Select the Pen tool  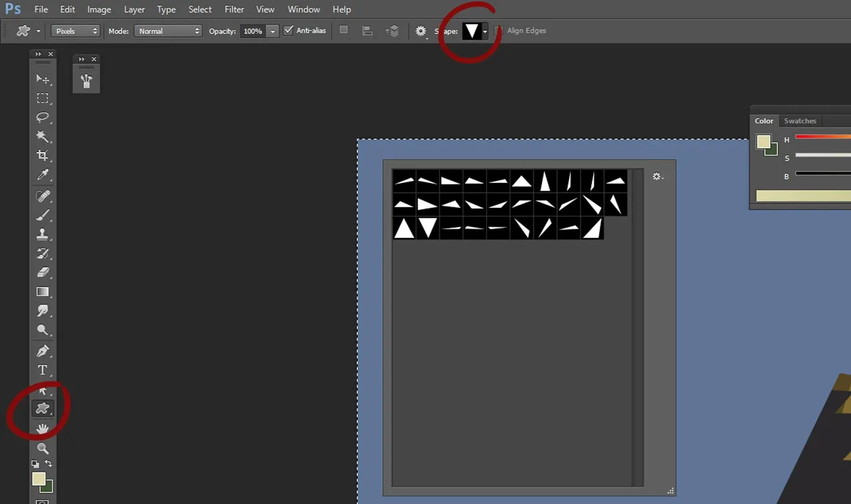(43, 351)
